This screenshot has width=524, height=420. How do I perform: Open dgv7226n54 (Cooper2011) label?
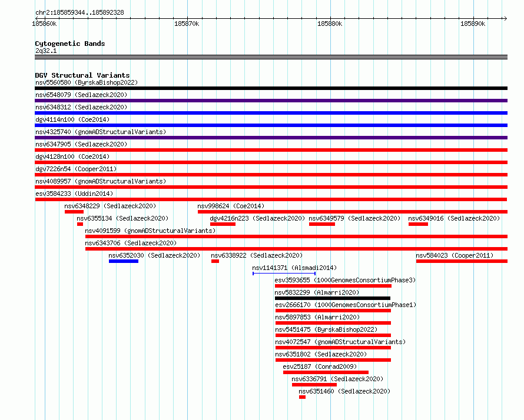coord(76,169)
